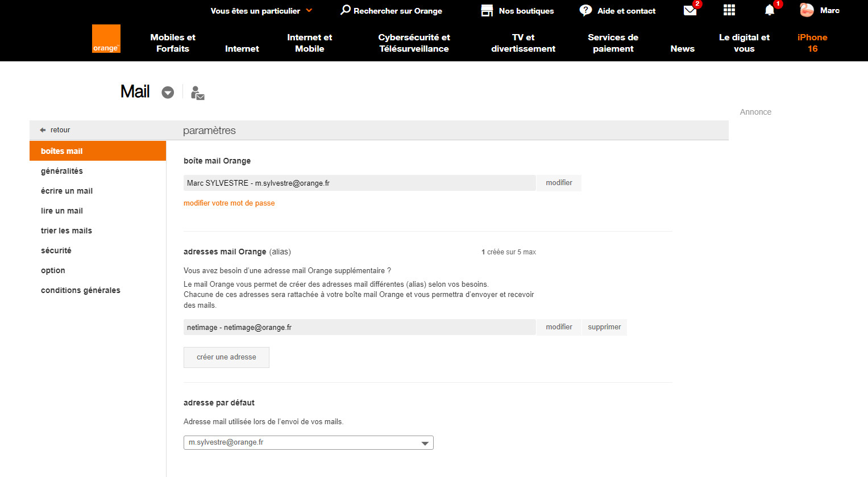Delete the netimage alias with "supprimer"

(604, 327)
